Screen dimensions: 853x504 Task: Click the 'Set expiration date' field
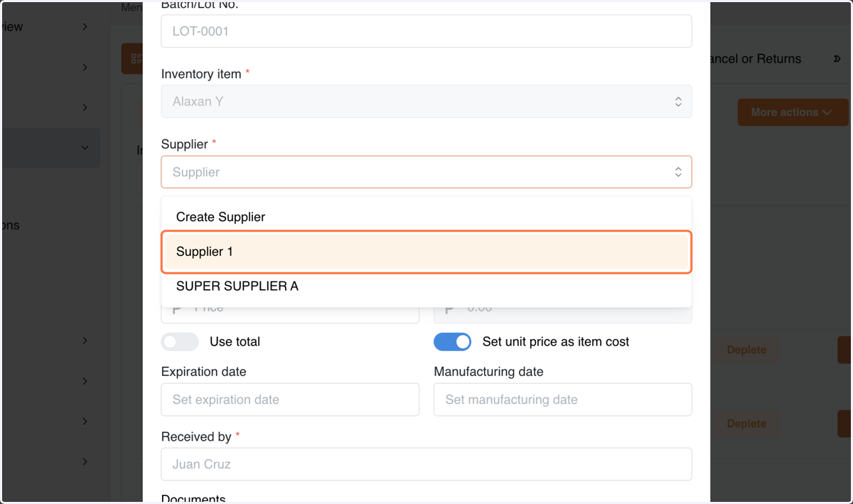coord(290,400)
